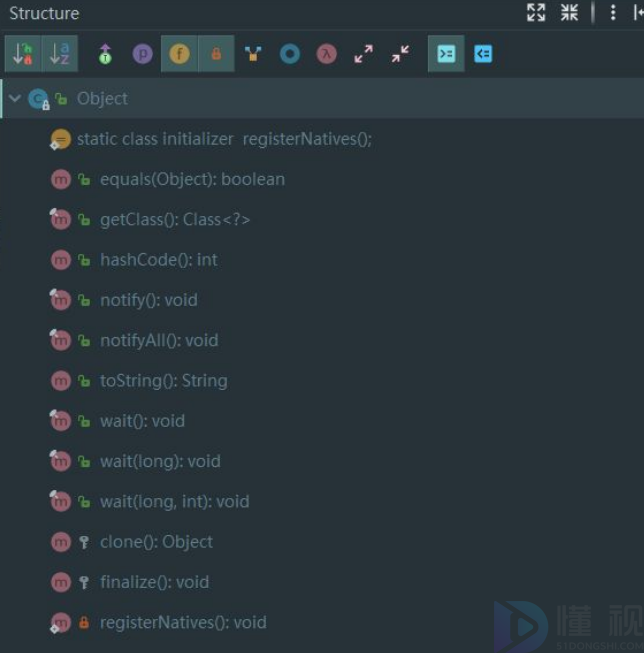Hide the Structure tool window
644x653 pixels.
point(639,12)
